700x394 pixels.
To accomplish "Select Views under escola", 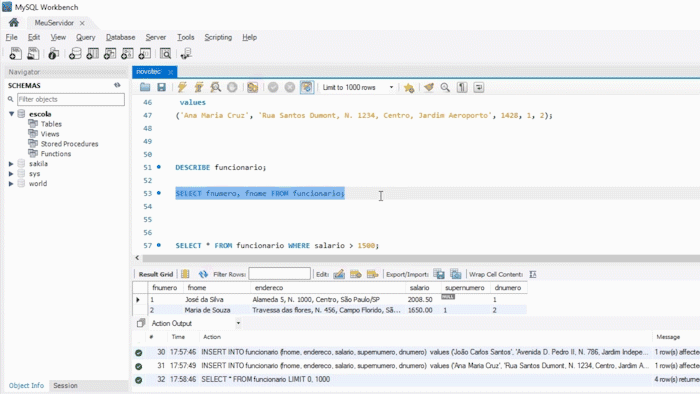I will coord(50,134).
